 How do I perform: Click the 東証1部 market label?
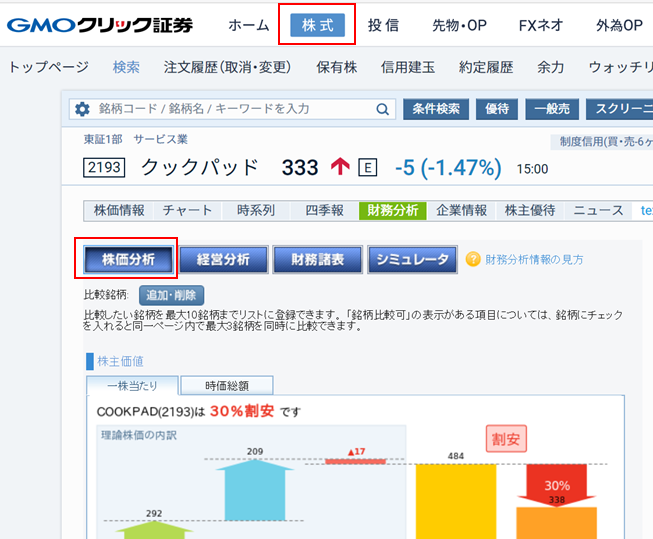pos(103,139)
